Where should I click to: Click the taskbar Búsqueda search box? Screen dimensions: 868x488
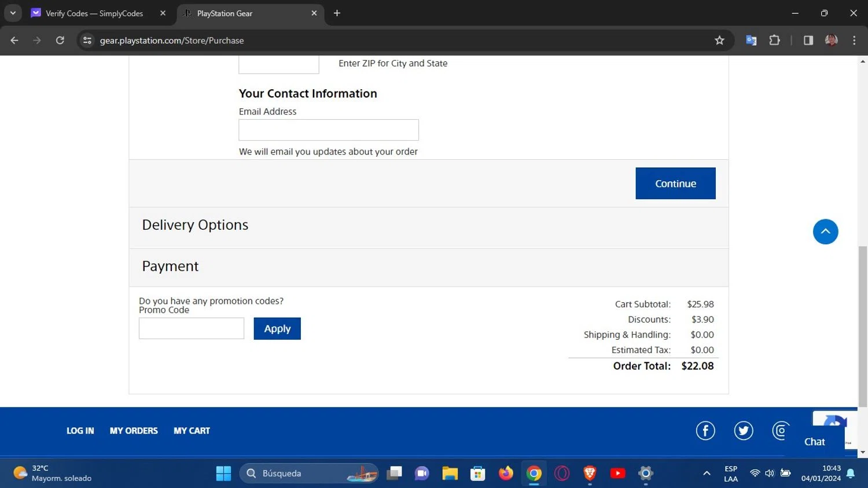(x=309, y=474)
